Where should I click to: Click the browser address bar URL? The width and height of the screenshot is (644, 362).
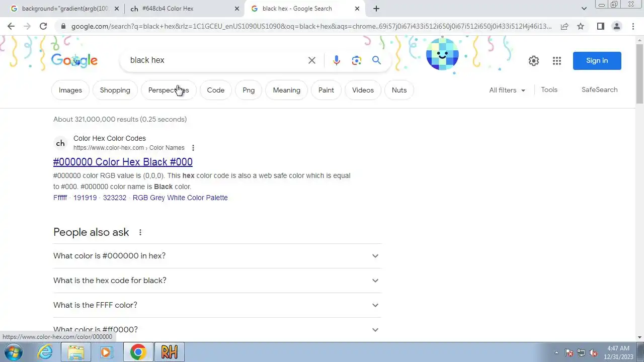[311, 26]
